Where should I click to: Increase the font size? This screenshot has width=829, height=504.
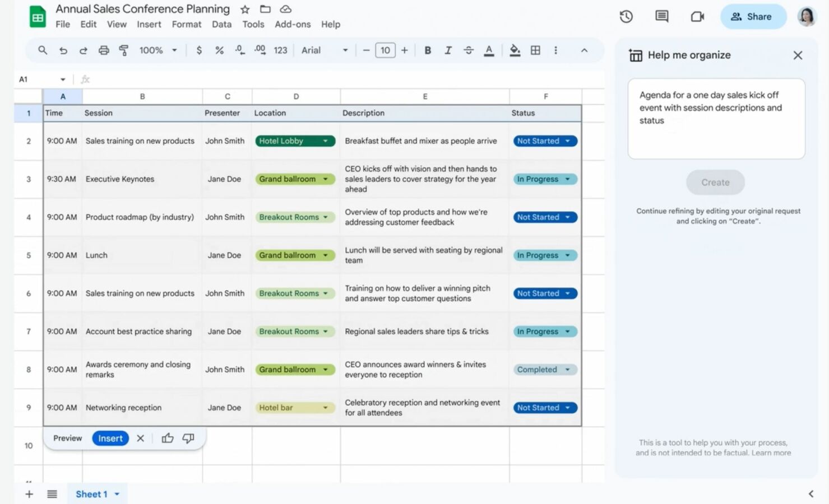[x=404, y=50]
